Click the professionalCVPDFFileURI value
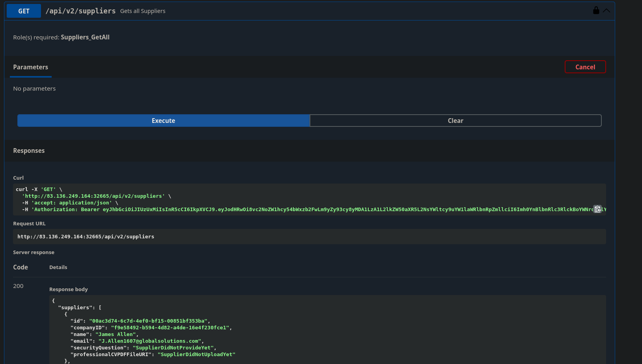642x364 pixels. coord(196,355)
